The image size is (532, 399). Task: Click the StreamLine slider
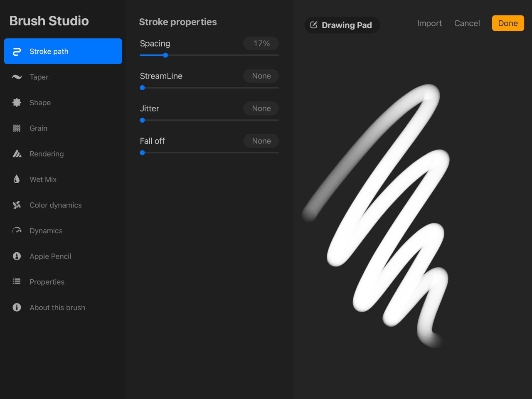(x=208, y=88)
